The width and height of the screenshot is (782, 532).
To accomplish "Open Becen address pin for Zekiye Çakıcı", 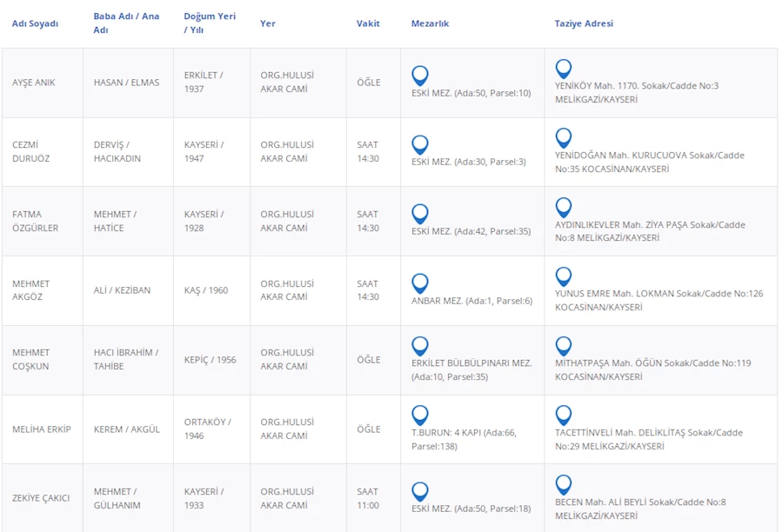I will click(x=564, y=484).
